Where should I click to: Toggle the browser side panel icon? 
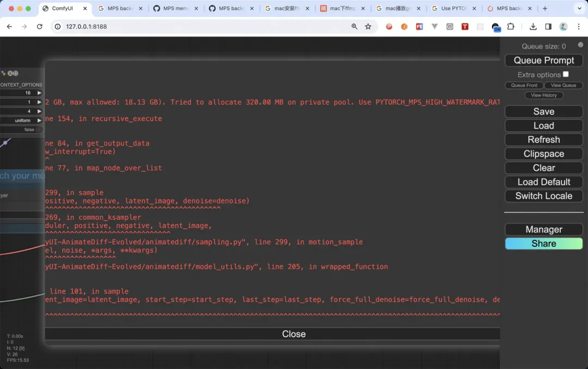tap(548, 27)
